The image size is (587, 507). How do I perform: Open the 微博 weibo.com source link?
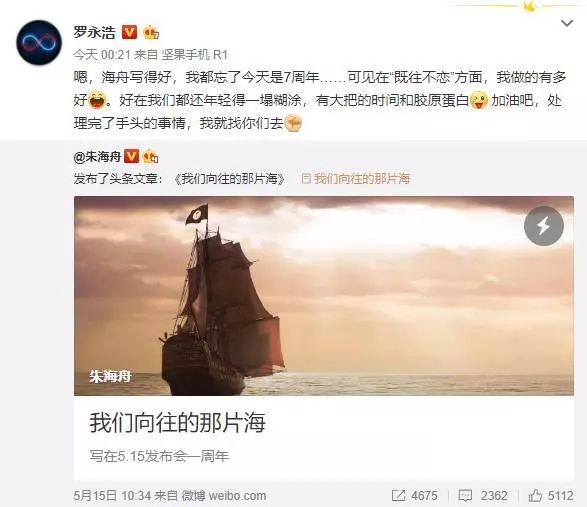[x=224, y=496]
